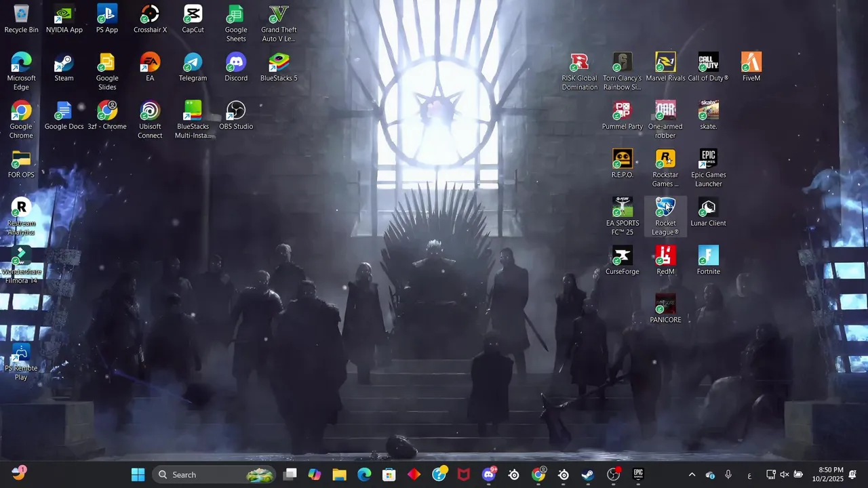Switch to Chrome in the taskbar
Screen dimensions: 868x488
click(538, 474)
